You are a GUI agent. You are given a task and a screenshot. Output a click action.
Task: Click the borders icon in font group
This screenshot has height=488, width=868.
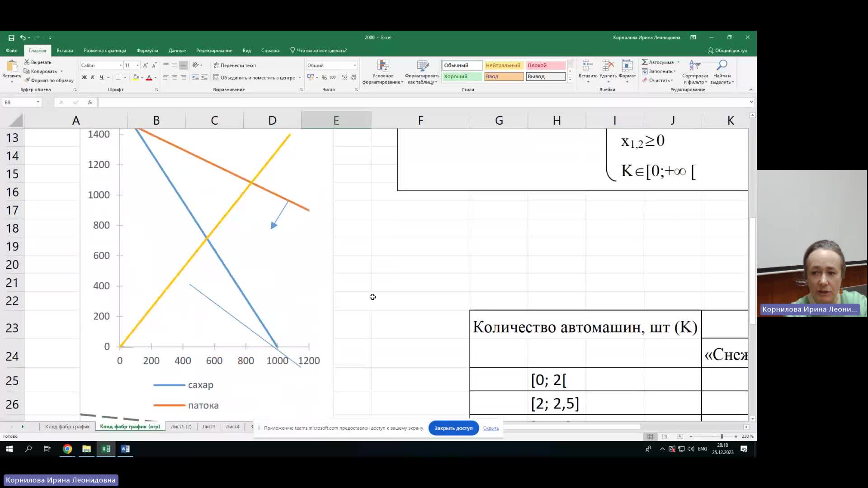pos(118,77)
